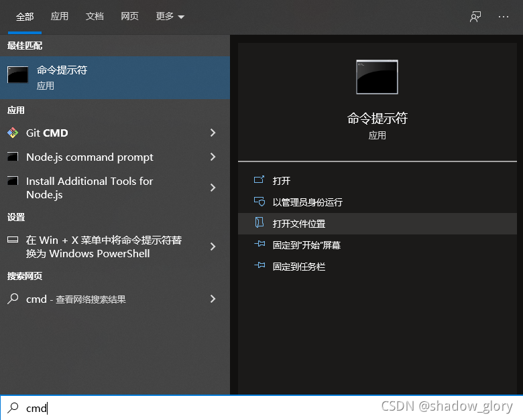Click the feedback person icon
The height and width of the screenshot is (420, 523).
(x=475, y=17)
